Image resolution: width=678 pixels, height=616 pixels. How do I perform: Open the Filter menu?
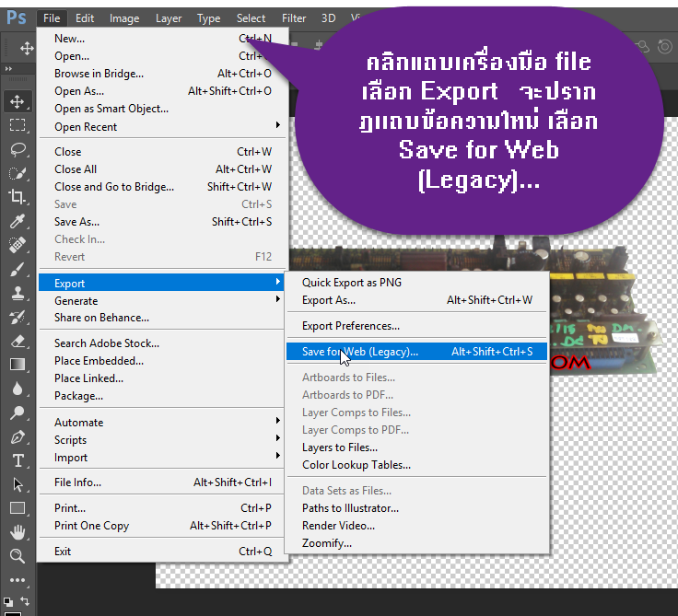[x=294, y=18]
